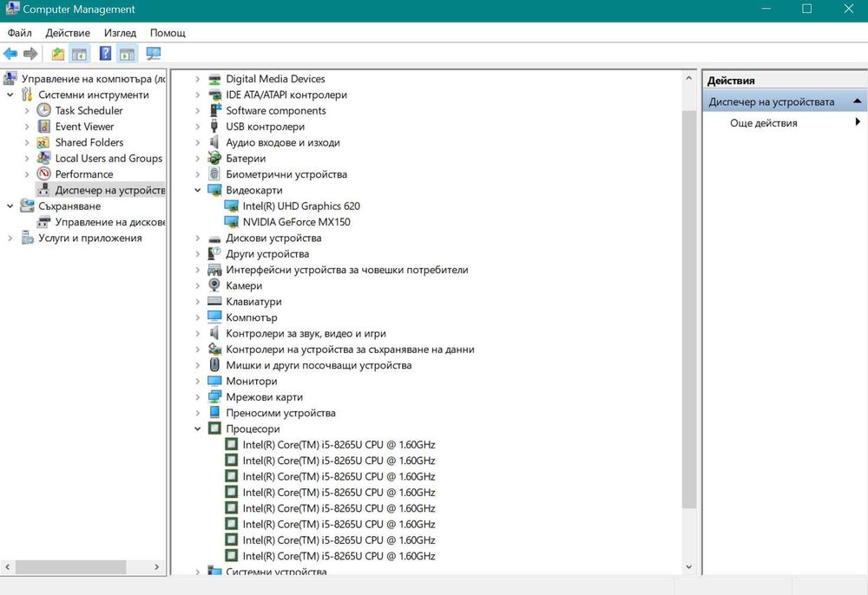The height and width of the screenshot is (595, 868).
Task: Collapse Диспечер на устройствата actions header
Action: (857, 101)
